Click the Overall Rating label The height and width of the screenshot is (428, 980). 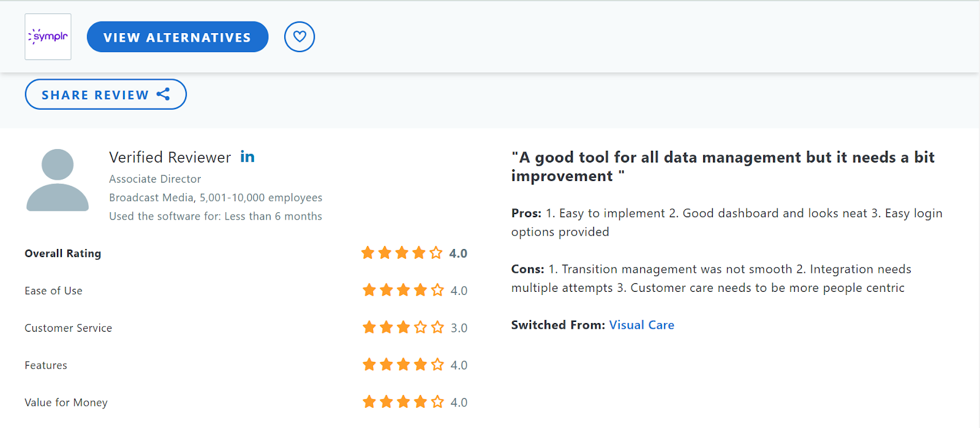[x=62, y=253]
